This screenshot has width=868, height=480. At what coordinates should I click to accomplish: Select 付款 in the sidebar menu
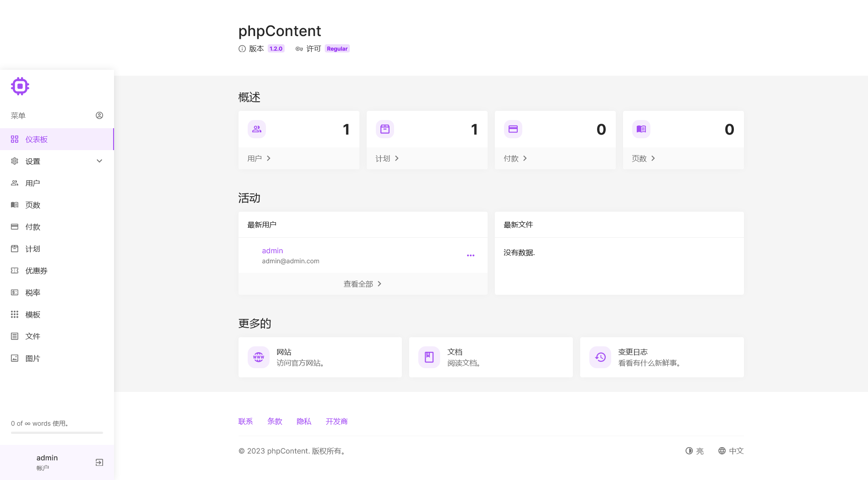point(57,227)
